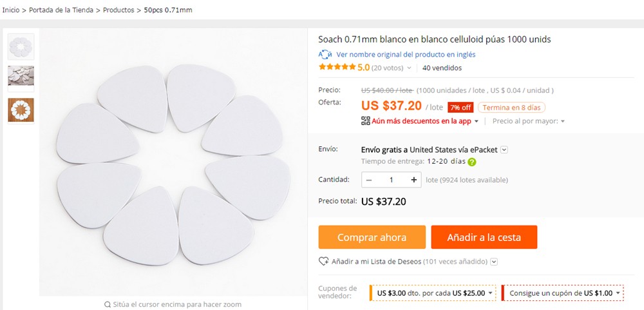Decrease quantity with the minus button
This screenshot has height=310, width=644.
tap(369, 180)
